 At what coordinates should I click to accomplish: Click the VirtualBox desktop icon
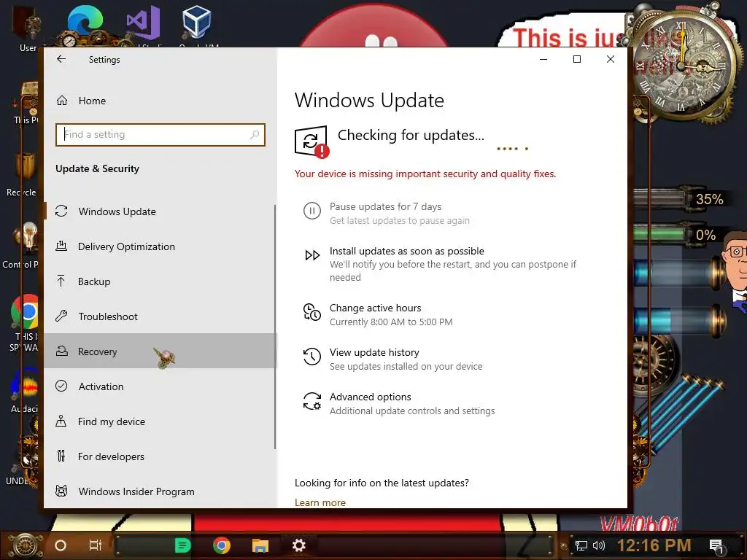[x=196, y=21]
